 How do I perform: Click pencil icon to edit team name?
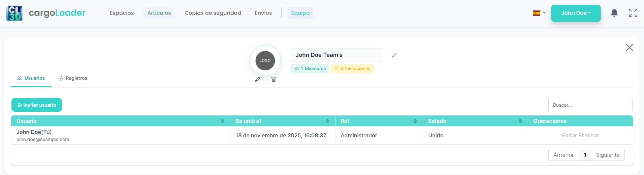[394, 55]
